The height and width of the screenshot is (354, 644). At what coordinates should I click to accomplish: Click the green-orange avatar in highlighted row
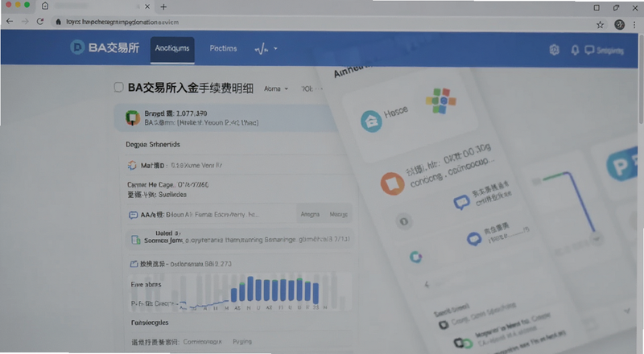click(x=133, y=117)
